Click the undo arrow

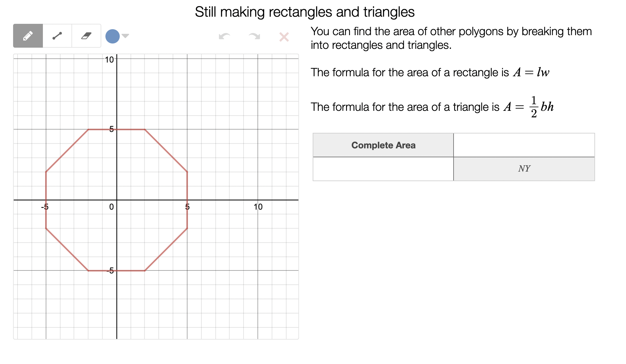tap(224, 36)
